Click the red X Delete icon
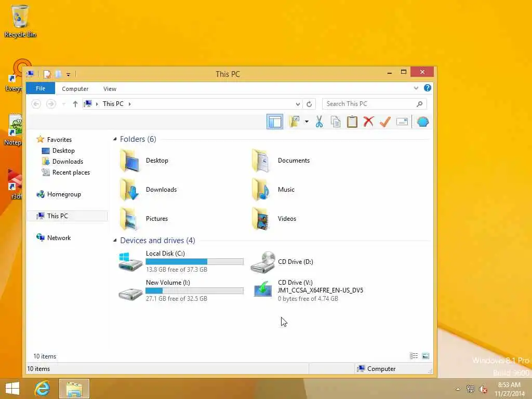Viewport: 532px width, 399px height. point(368,122)
